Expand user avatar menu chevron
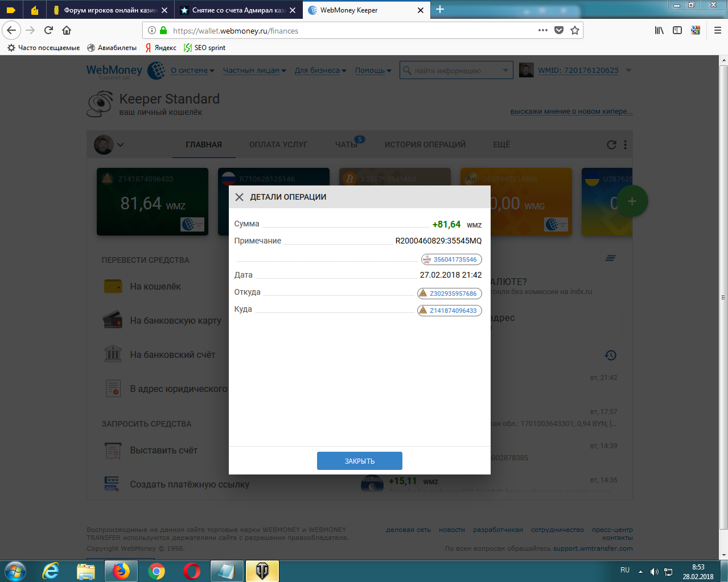Viewport: 728px width, 582px height. tap(120, 145)
